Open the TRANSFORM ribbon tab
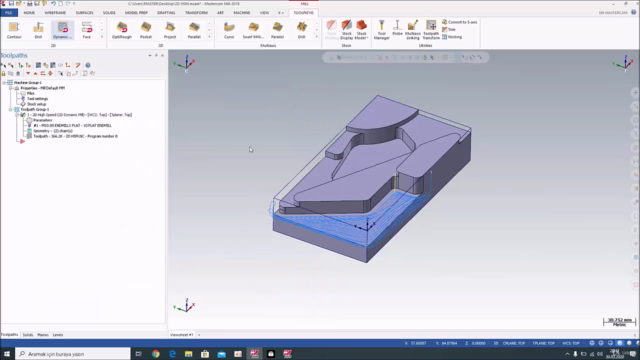 click(x=196, y=13)
